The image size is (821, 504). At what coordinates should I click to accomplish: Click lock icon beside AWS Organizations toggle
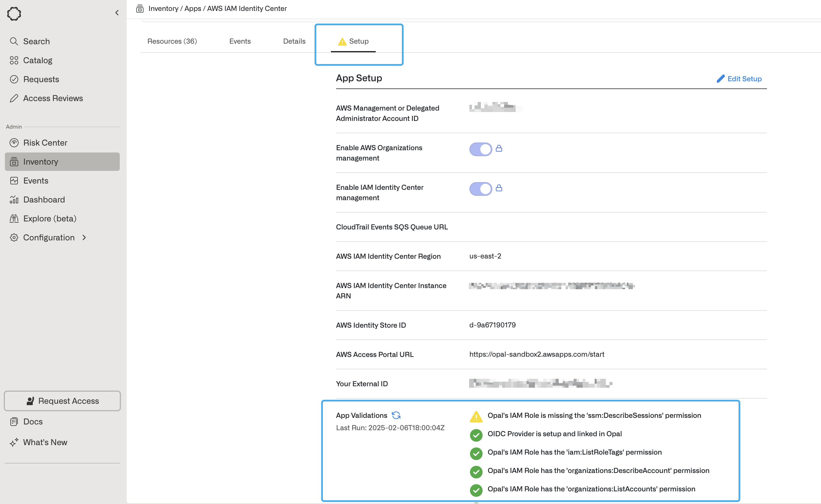coord(499,148)
